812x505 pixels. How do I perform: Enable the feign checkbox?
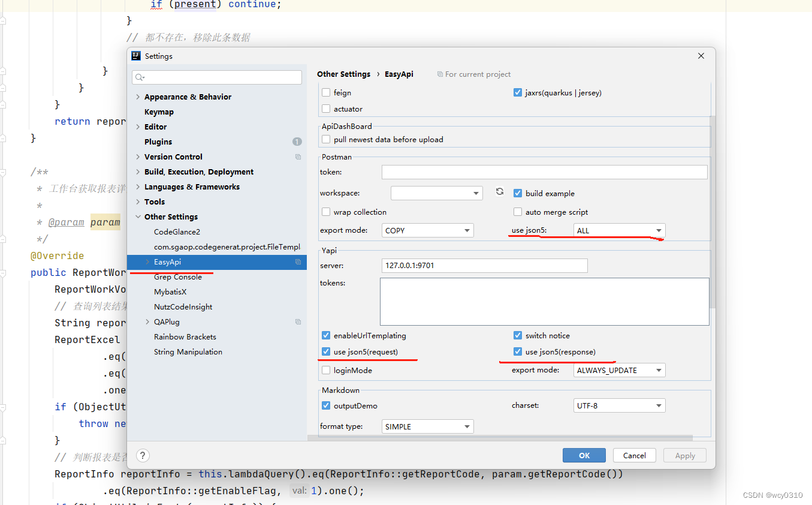pyautogui.click(x=326, y=93)
